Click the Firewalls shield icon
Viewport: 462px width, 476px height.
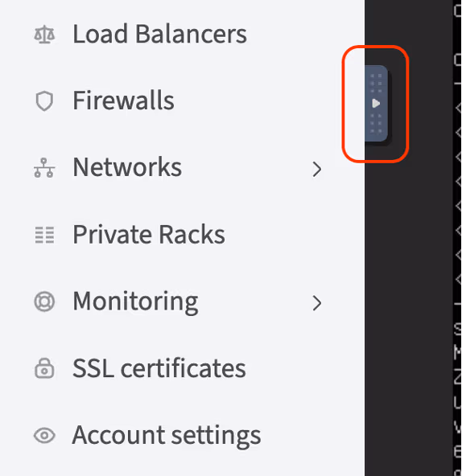[x=44, y=101]
